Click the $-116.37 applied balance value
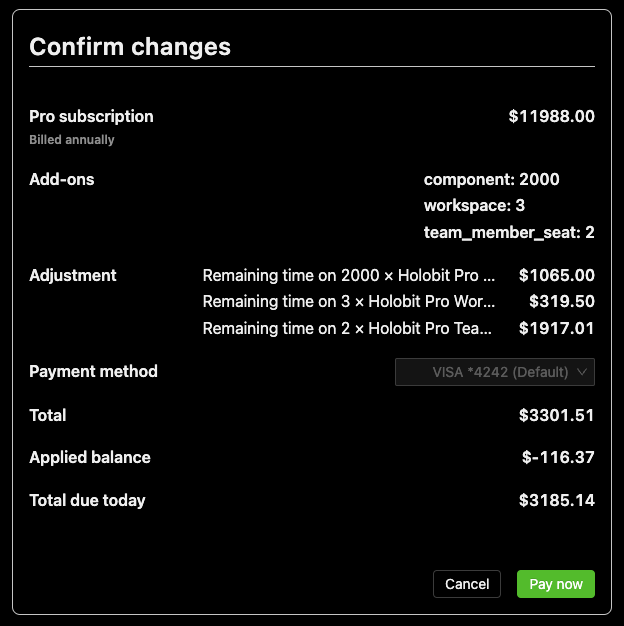 tap(558, 457)
